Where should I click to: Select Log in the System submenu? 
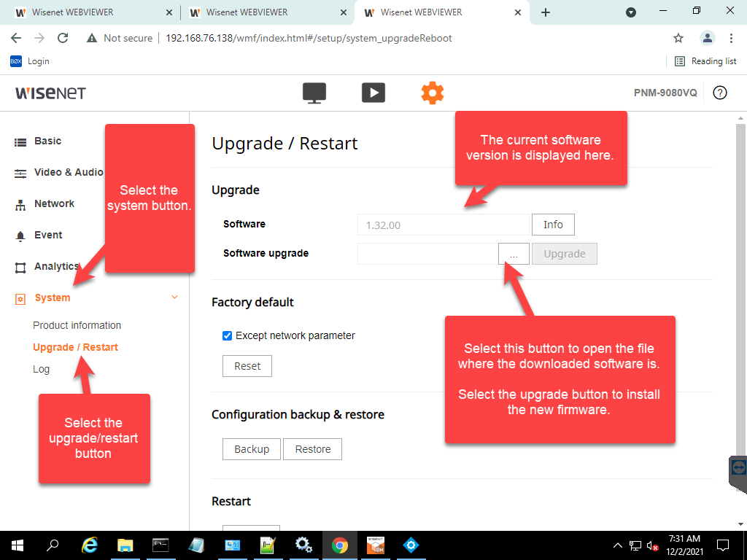point(41,369)
